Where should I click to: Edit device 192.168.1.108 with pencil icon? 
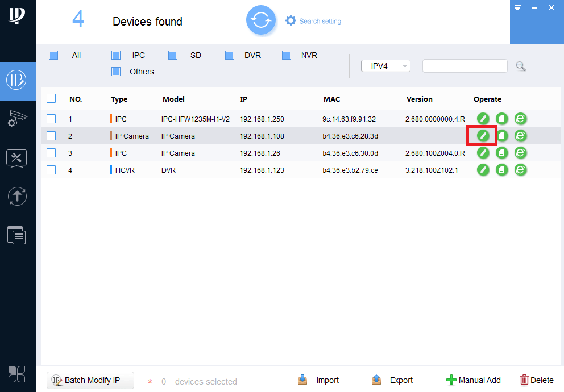coord(483,136)
